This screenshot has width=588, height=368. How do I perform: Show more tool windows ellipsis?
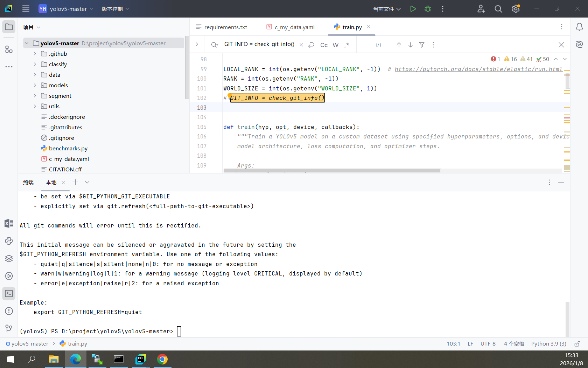(x=9, y=67)
